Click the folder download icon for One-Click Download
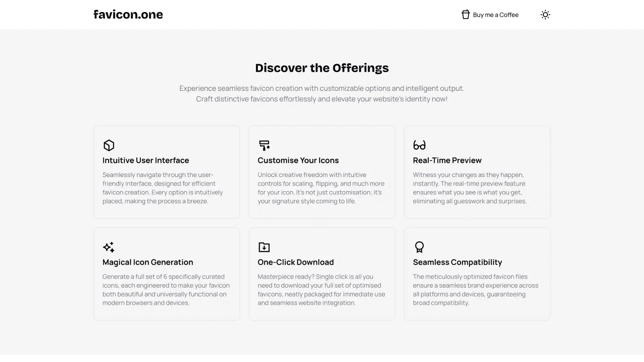 pyautogui.click(x=264, y=247)
